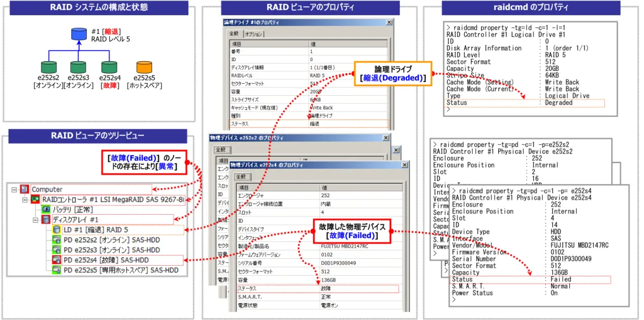Close the 論理ドライブ #1 properties dialog
The height and width of the screenshot is (320, 644).
[x=388, y=23]
